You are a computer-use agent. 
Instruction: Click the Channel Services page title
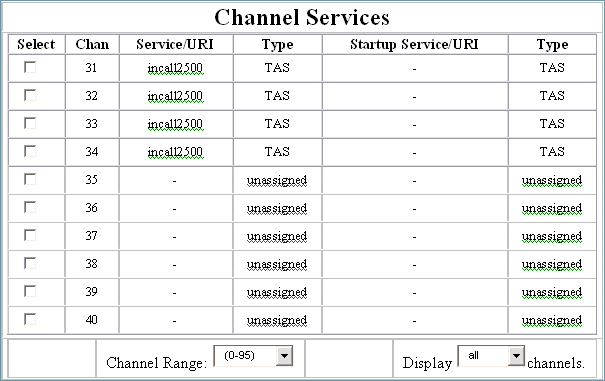[x=302, y=17]
